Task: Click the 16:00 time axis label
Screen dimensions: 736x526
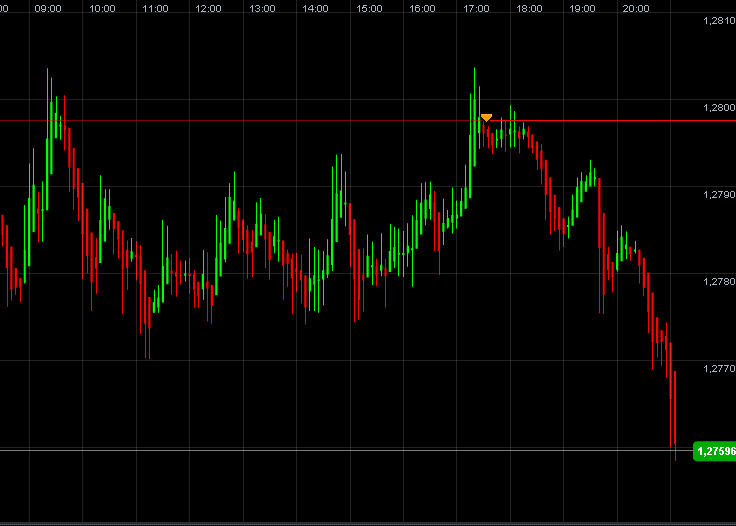Action: click(422, 8)
